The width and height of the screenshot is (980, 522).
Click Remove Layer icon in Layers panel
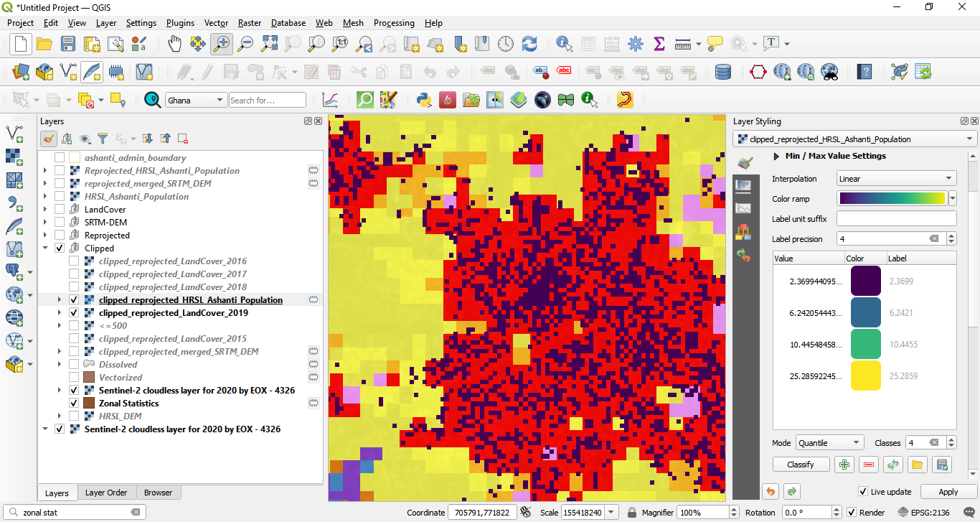point(182,139)
